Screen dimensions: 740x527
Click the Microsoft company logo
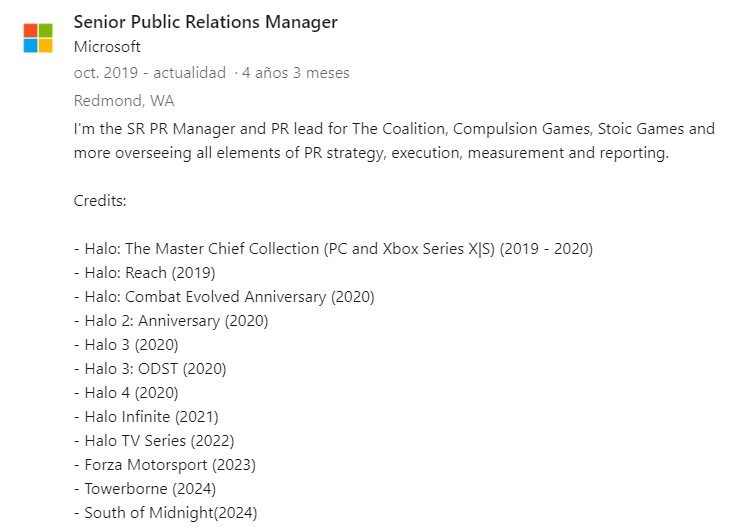[38, 38]
